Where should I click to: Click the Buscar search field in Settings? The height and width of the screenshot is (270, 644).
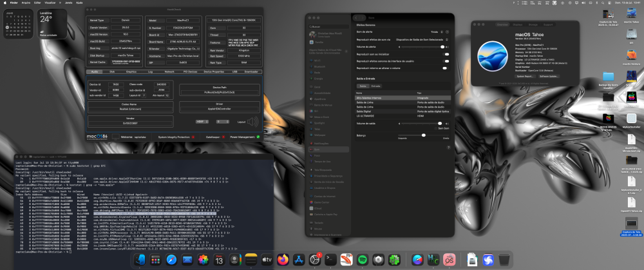327,26
